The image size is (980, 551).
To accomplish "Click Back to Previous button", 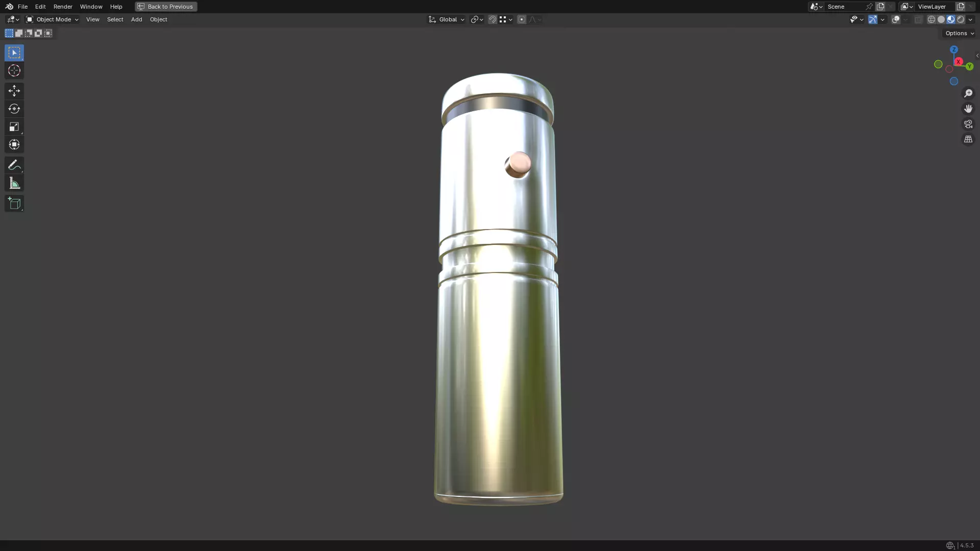I will click(166, 7).
